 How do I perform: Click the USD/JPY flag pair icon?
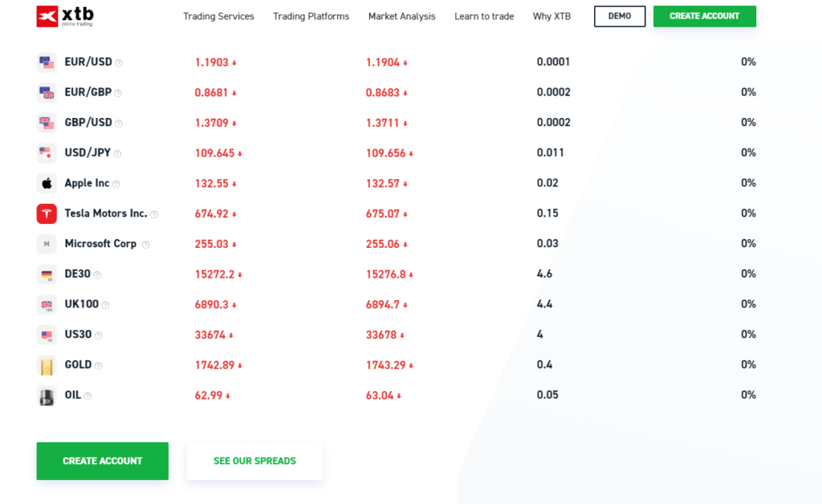pos(46,152)
